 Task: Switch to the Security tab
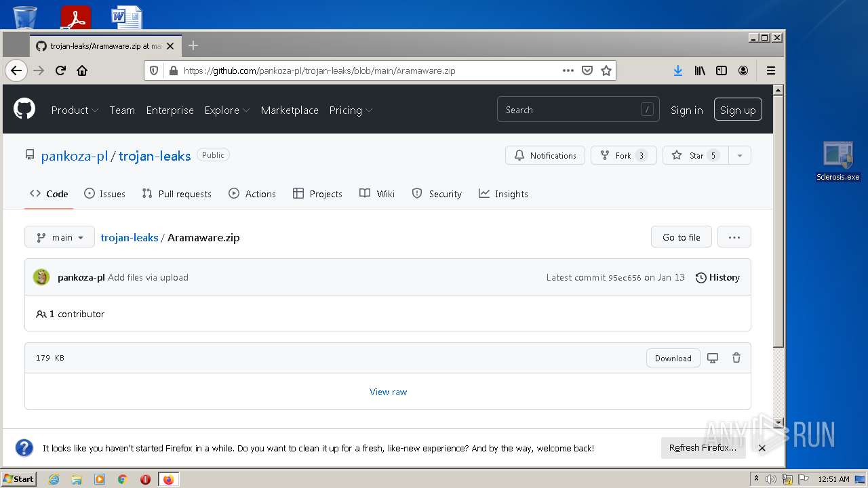[437, 194]
